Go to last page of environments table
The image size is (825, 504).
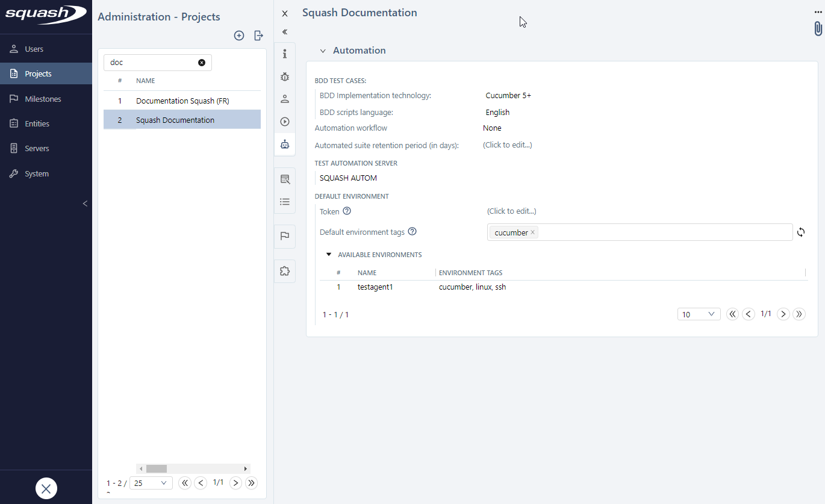click(799, 314)
